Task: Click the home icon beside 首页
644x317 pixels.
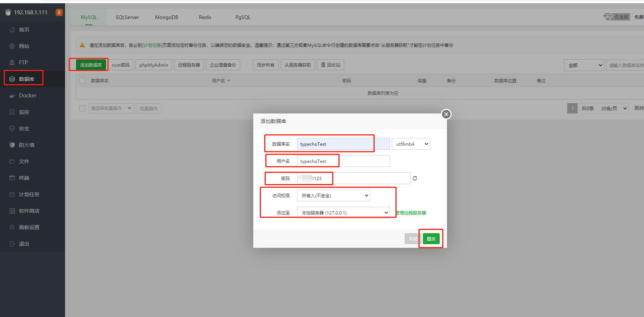Action: [12, 30]
